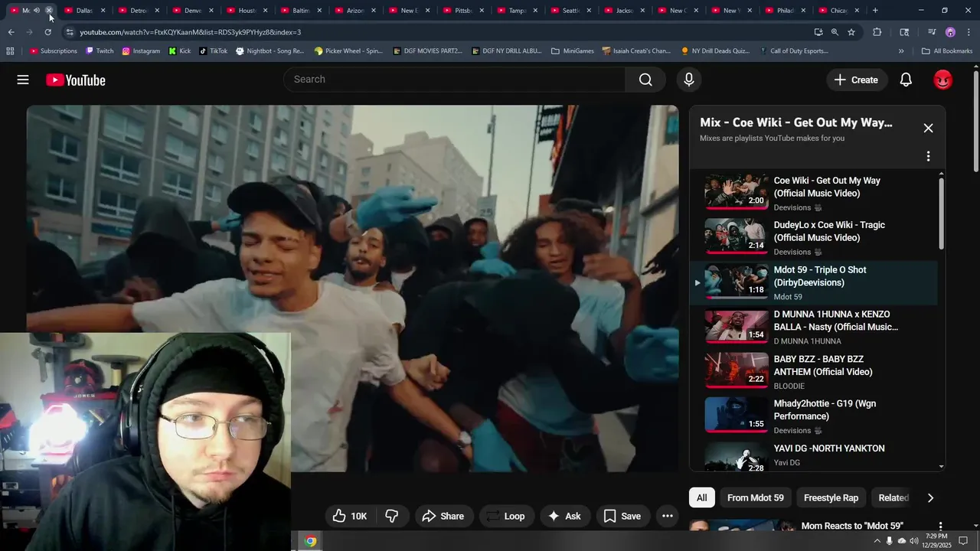Viewport: 980px width, 551px height.
Task: Open the notifications bell
Action: (906, 80)
